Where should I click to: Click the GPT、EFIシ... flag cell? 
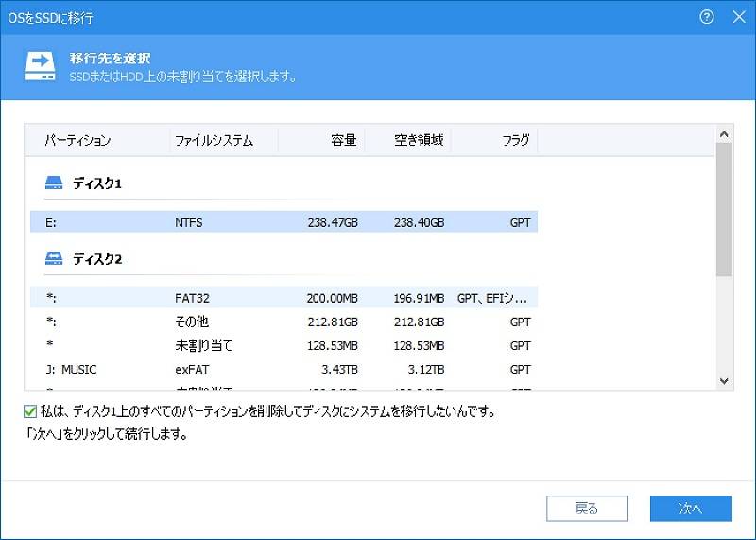[491, 298]
